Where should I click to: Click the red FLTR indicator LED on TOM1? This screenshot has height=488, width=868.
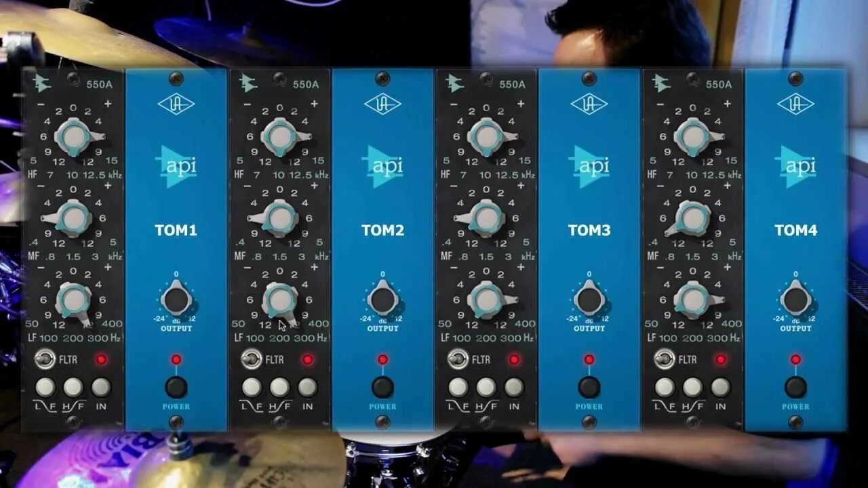point(101,359)
